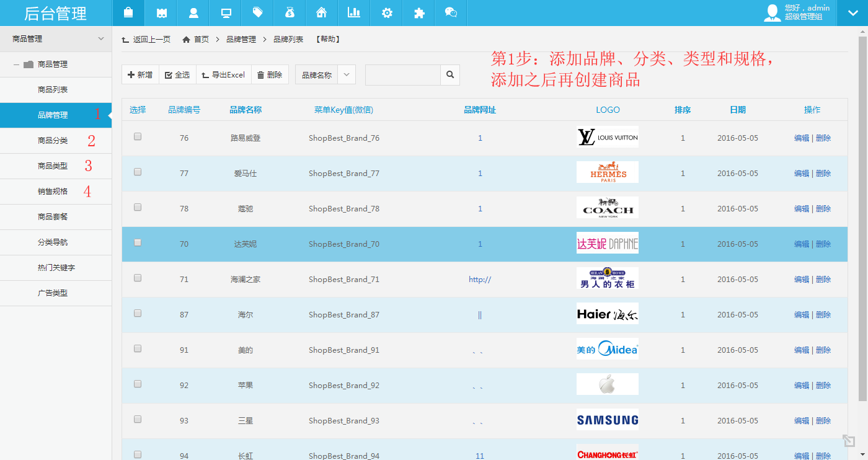868x460 pixels.
Task: Click the admin user avatar icon
Action: 772,12
